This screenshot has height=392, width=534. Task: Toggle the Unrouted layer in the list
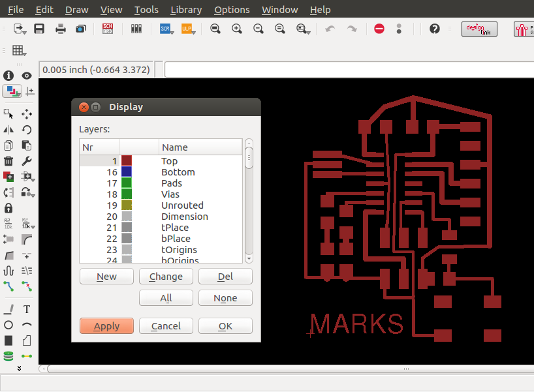(182, 205)
